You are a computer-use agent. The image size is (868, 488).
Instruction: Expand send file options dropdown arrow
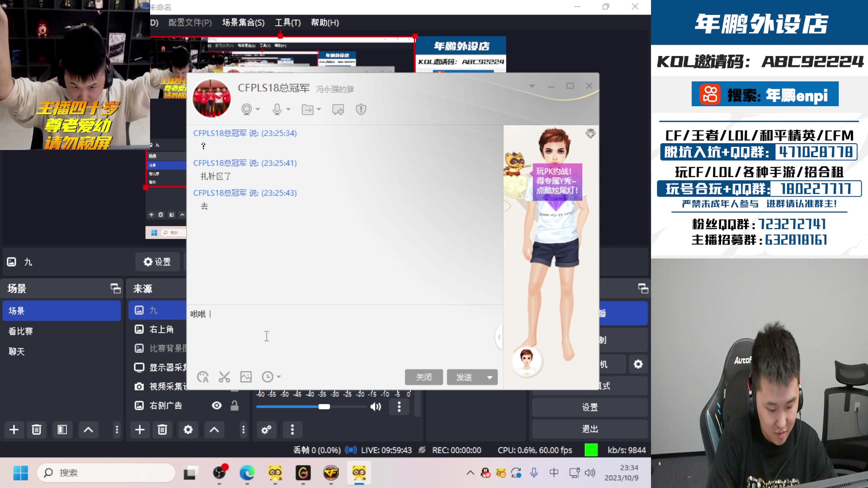(x=319, y=110)
